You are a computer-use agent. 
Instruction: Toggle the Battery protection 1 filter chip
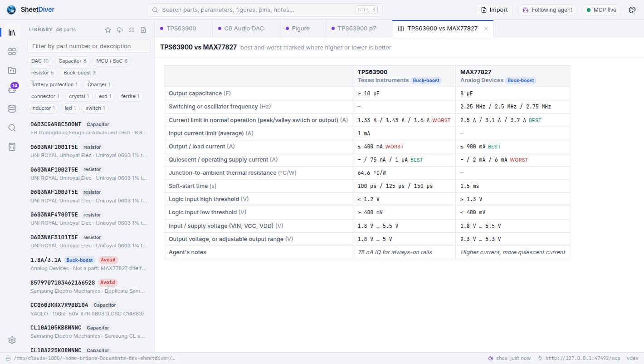pyautogui.click(x=54, y=84)
